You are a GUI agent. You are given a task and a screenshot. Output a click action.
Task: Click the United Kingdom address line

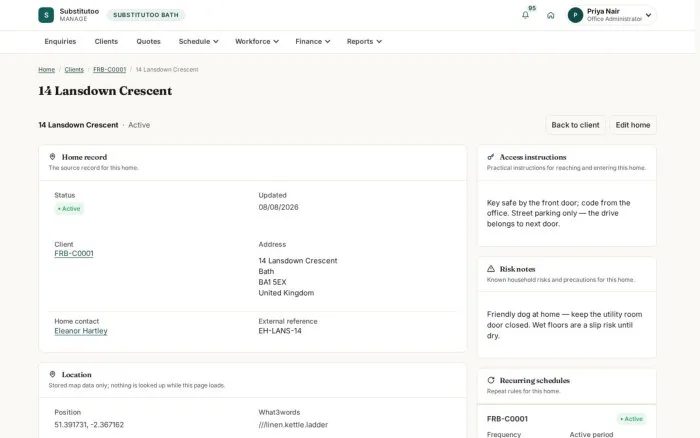pyautogui.click(x=286, y=293)
